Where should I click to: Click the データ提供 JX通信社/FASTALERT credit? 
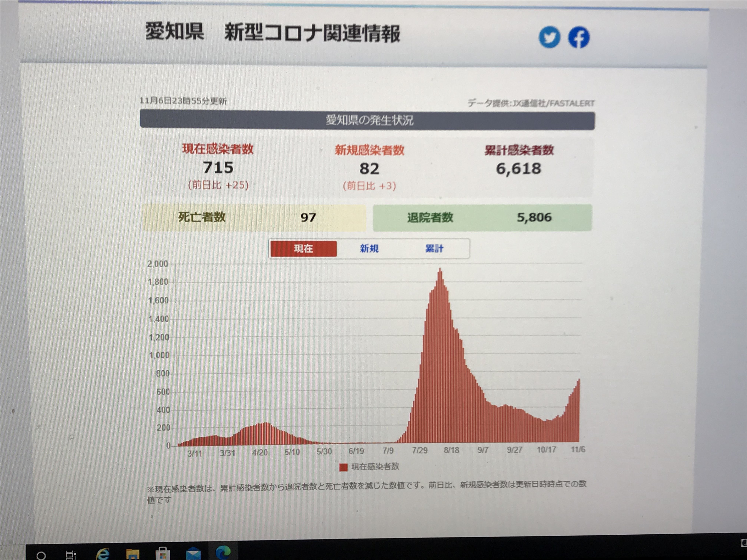point(531,103)
